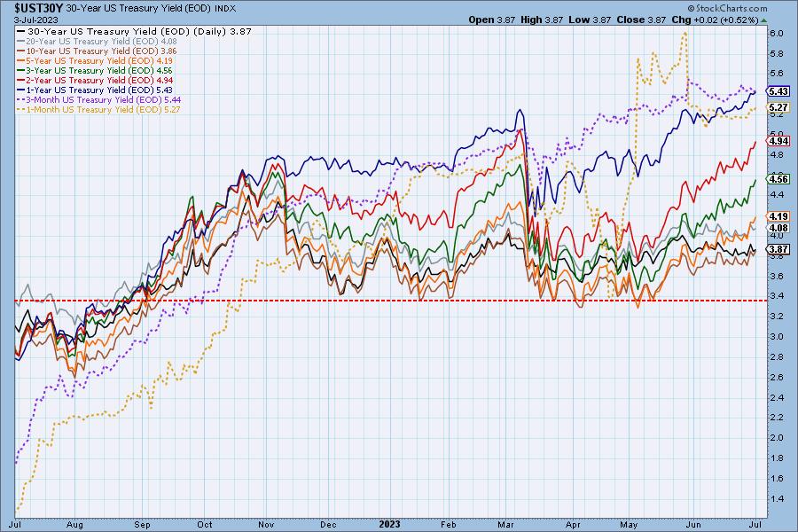Screen dimensions: 798x532
Task: Click the Close 3.87 value in header
Action: pyautogui.click(x=641, y=20)
